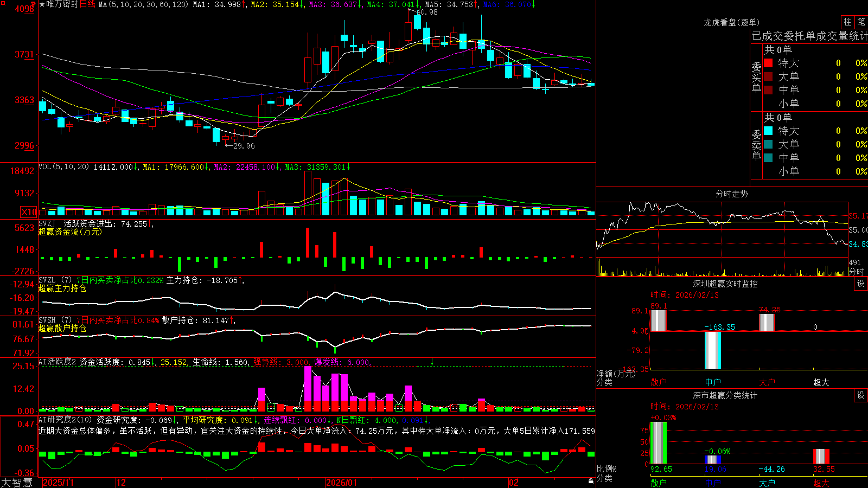Click the red question mark help icon

[x=34, y=5]
